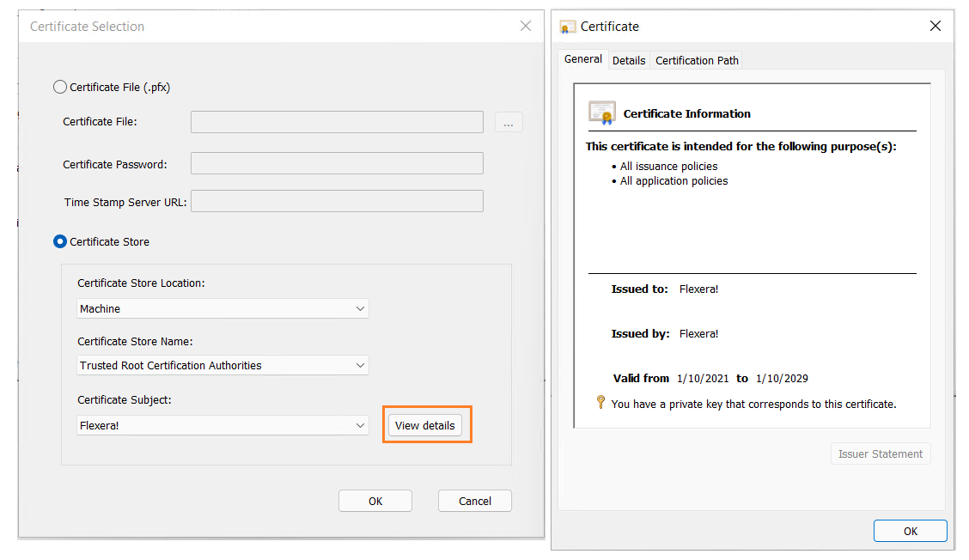The image size is (969, 560).
Task: Switch to the Details tab
Action: (x=629, y=60)
